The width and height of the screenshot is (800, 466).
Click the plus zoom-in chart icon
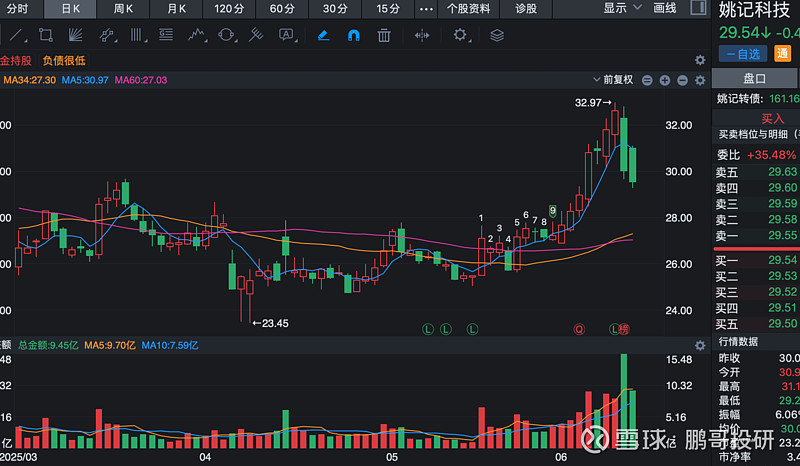[x=664, y=80]
